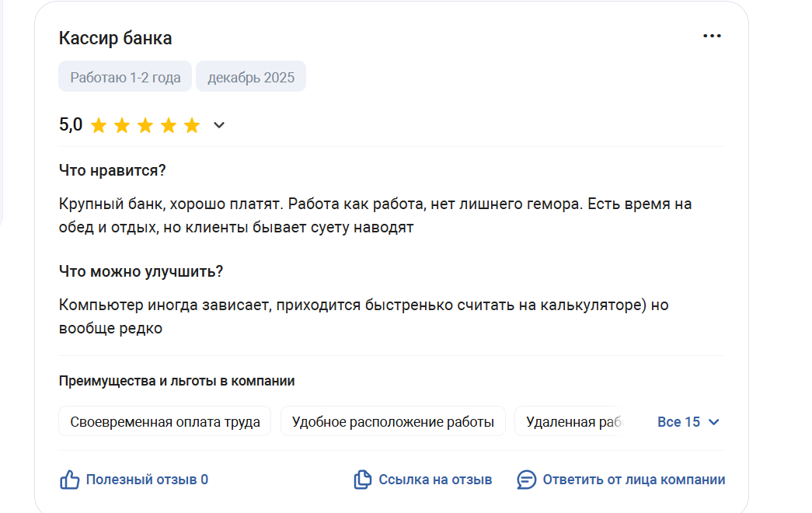Click the reply speech bubble icon
Screen dimensions: 812x513
click(x=527, y=480)
